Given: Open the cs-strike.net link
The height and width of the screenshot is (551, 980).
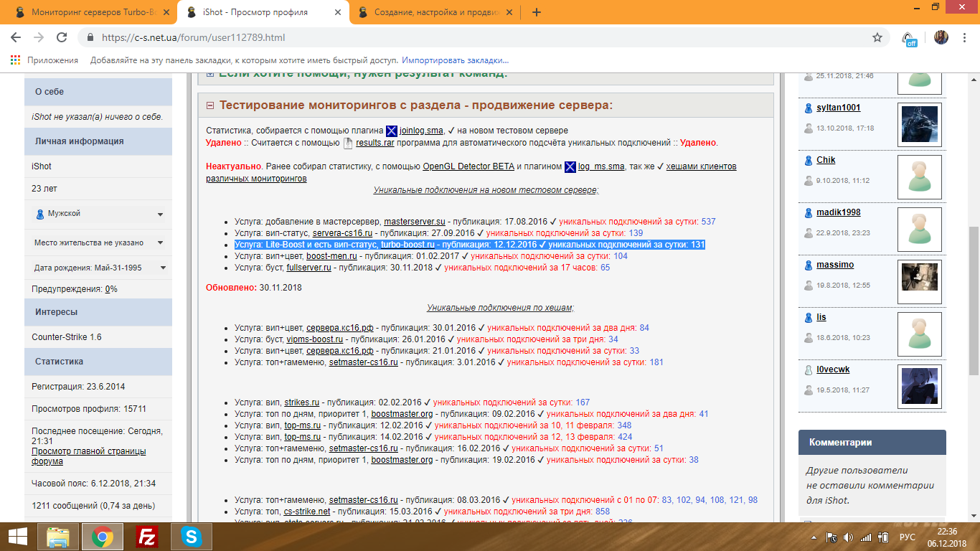Looking at the screenshot, I should tap(307, 512).
